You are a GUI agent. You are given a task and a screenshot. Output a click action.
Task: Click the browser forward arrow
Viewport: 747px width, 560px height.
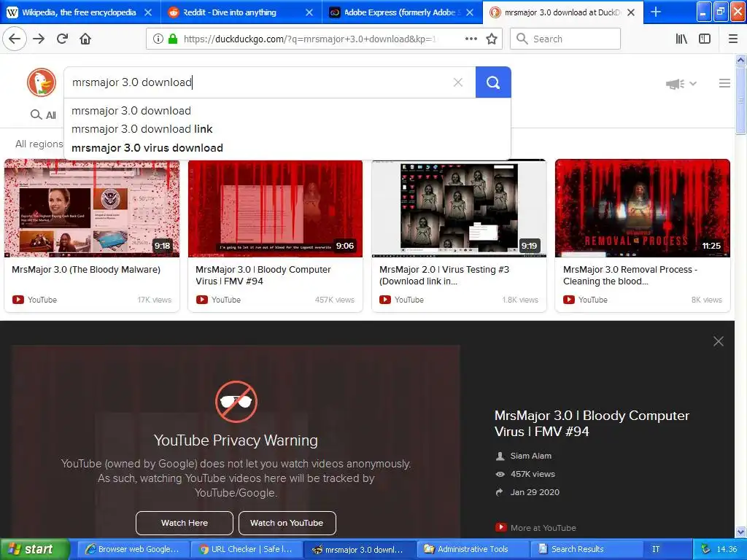click(39, 39)
